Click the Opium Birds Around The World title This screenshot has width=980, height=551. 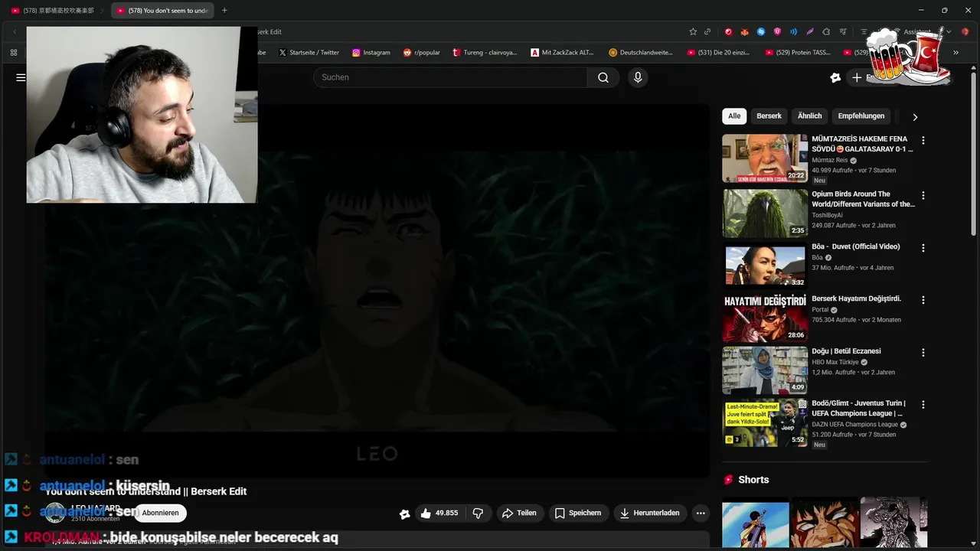point(863,199)
